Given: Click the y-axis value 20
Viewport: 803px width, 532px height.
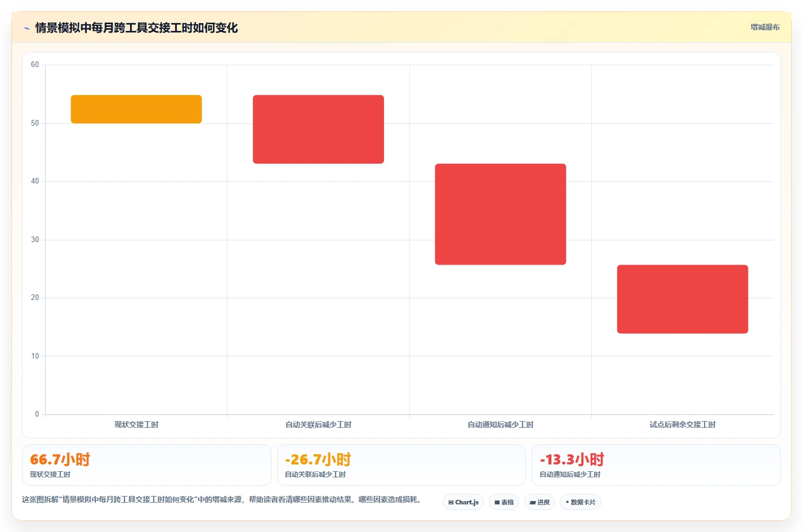Looking at the screenshot, I should point(35,298).
